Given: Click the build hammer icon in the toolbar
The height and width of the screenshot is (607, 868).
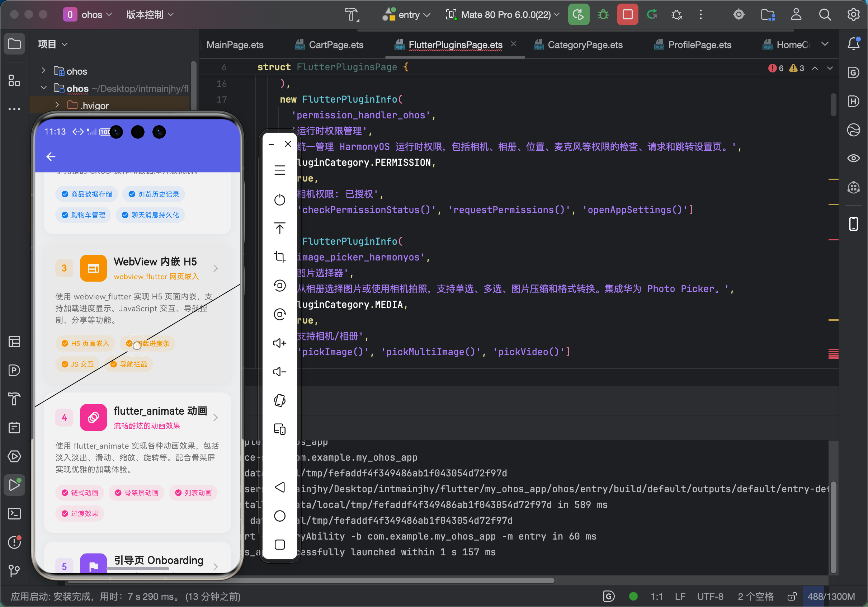Looking at the screenshot, I should 352,15.
